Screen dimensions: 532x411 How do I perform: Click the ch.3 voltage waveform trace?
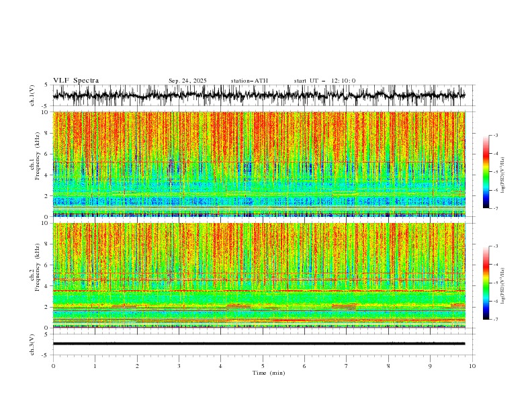pos(259,344)
